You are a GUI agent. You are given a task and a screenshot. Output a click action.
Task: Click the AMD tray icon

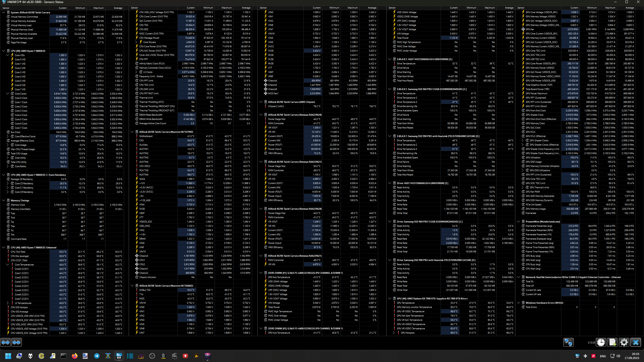coord(593,356)
